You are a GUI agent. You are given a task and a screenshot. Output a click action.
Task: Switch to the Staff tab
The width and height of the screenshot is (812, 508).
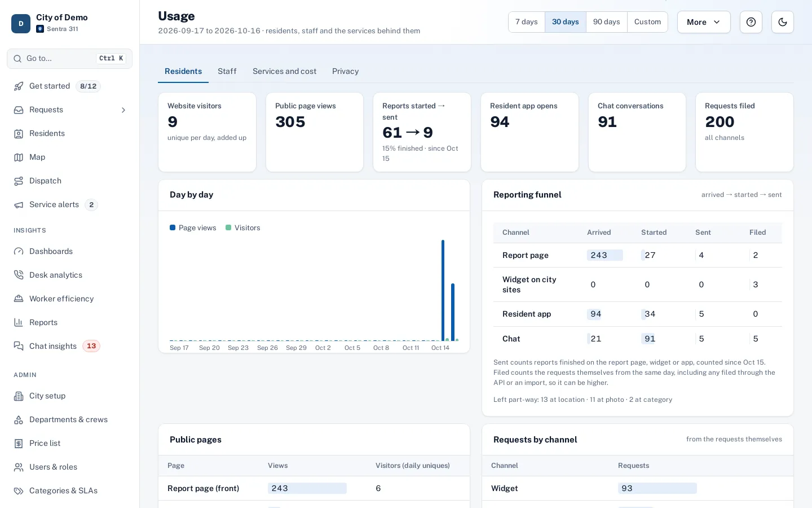(227, 72)
